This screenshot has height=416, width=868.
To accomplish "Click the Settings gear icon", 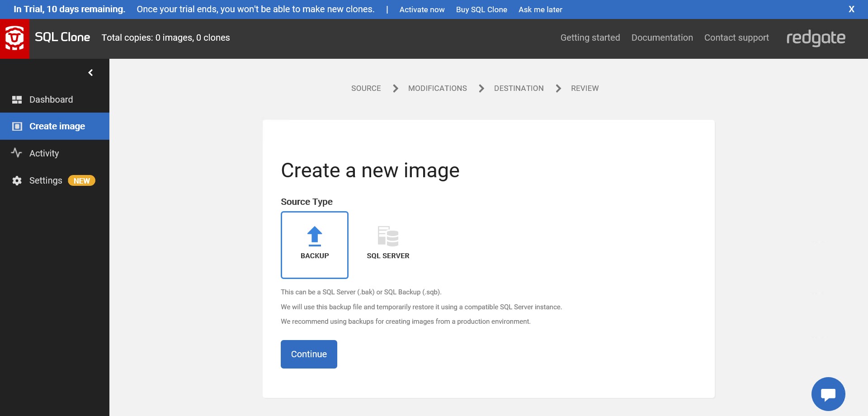I will pos(17,180).
